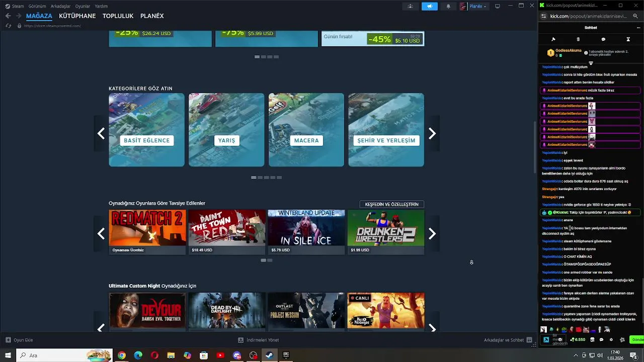This screenshot has width=644, height=362.
Task: Open Arkadaşlar ve Sohbet panel
Action: pos(508,340)
